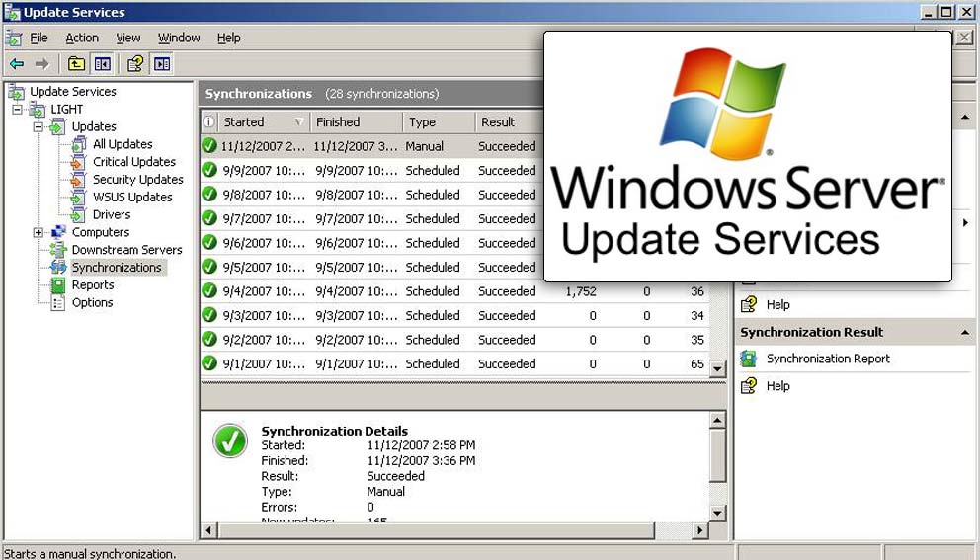Toggle the Show/Hide Console Tree icon
Image resolution: width=980 pixels, height=560 pixels.
(102, 63)
